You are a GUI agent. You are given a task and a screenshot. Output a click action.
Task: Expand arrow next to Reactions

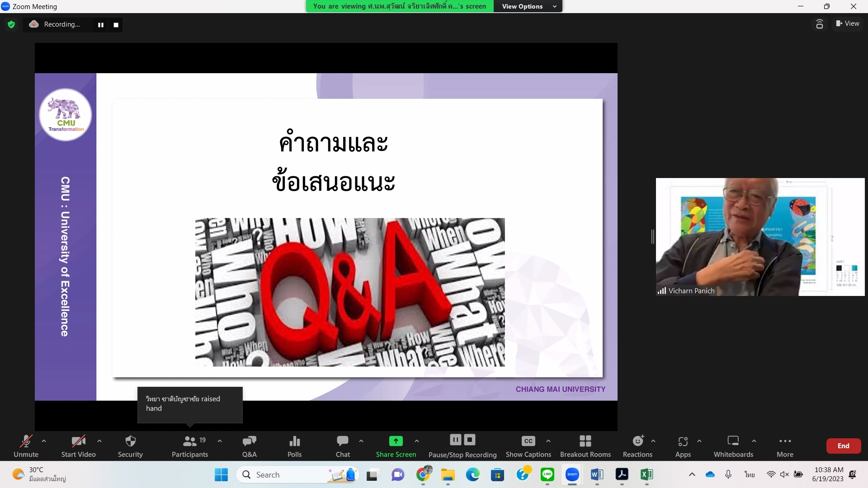pos(653,441)
